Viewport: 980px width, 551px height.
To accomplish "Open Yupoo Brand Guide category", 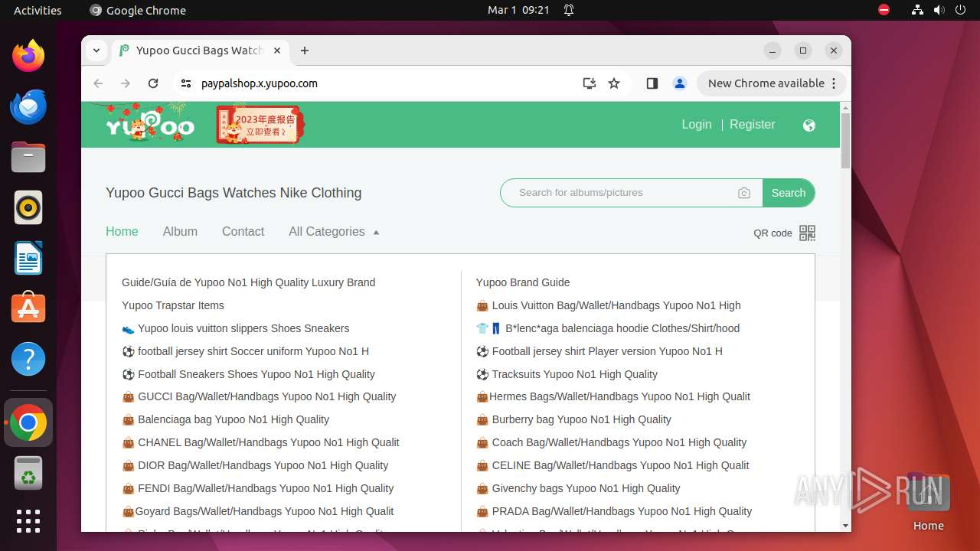I will coord(523,282).
